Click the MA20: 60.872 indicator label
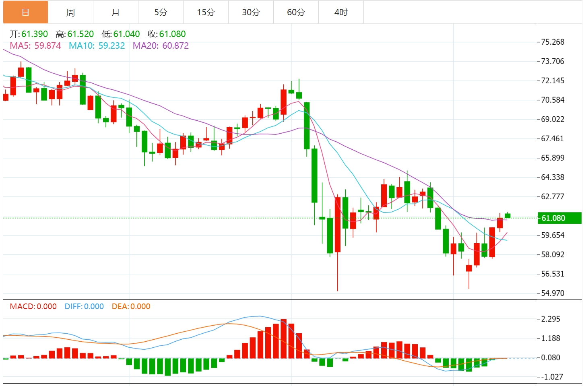 click(x=161, y=46)
